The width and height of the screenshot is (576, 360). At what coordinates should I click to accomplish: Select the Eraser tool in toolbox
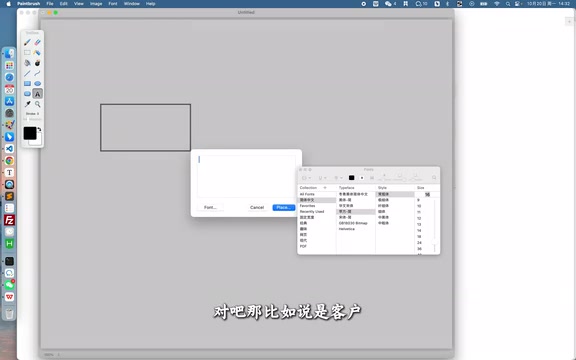click(x=37, y=43)
